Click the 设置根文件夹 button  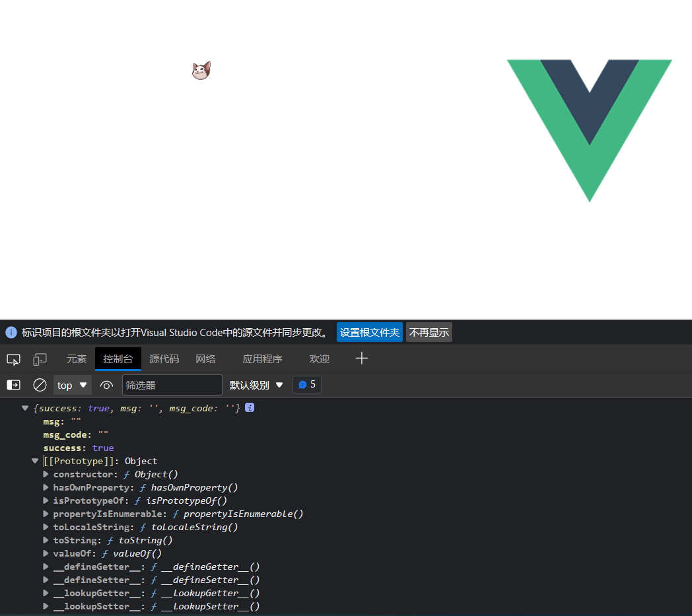369,332
